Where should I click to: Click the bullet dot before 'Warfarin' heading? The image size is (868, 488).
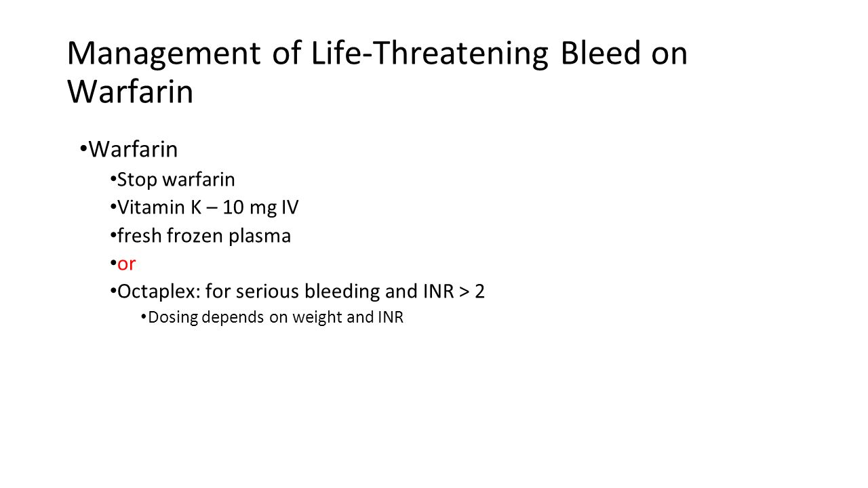(83, 148)
